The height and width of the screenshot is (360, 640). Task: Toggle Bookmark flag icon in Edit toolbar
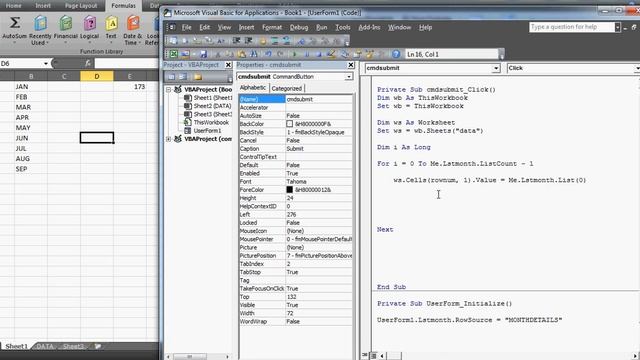coord(301,40)
